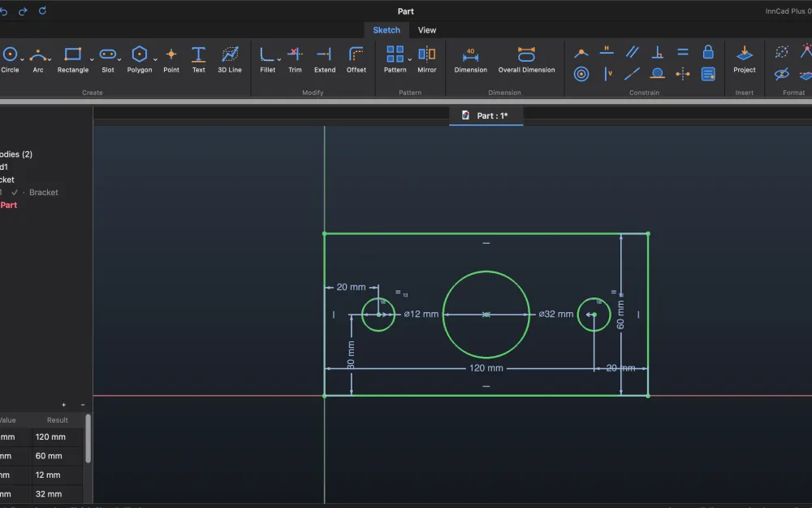Select the Arc tool
Screen dimensions: 812x508
(x=38, y=59)
